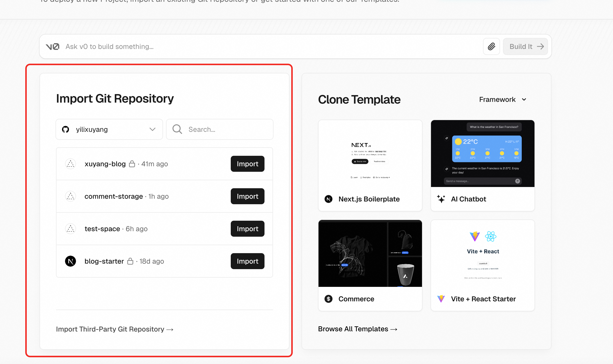Click the blog-starter repository name

104,261
